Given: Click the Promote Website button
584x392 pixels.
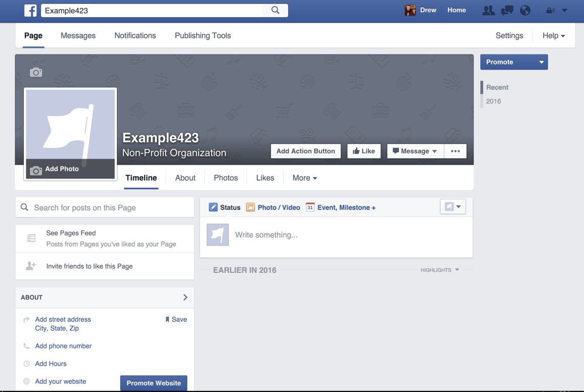Looking at the screenshot, I should [x=153, y=383].
